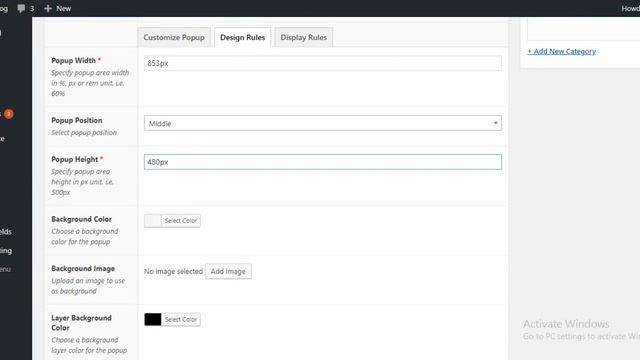Click the Background Color label
This screenshot has width=640, height=360.
82,219
